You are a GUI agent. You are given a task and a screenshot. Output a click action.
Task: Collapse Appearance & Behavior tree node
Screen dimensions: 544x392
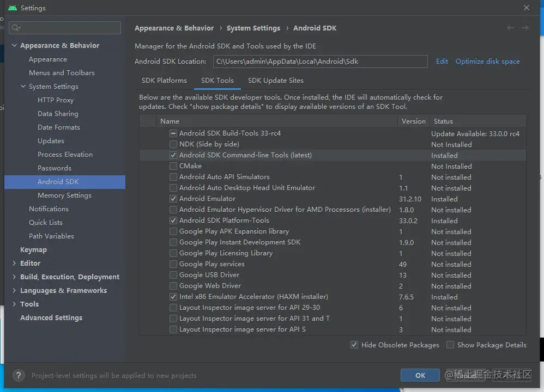[x=14, y=45]
